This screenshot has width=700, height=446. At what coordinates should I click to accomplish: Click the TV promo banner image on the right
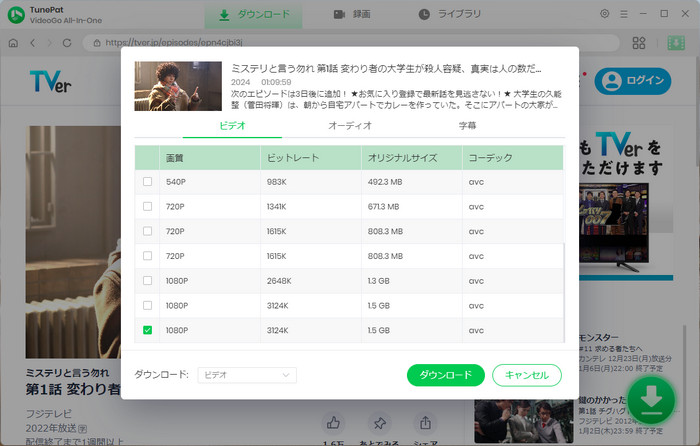point(626,203)
